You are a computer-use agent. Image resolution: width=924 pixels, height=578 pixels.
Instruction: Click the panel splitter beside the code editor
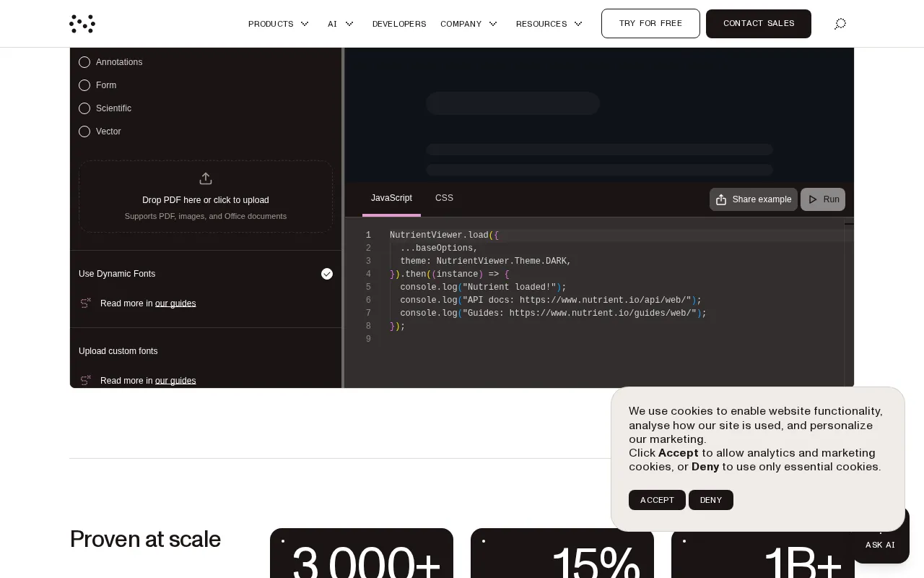(343, 217)
